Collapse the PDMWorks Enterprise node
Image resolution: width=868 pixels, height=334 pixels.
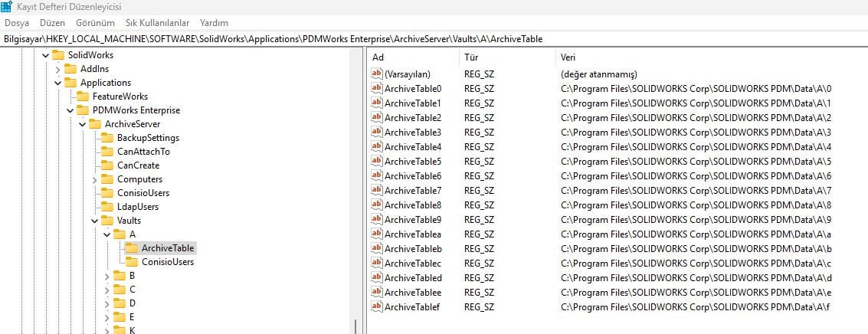70,111
